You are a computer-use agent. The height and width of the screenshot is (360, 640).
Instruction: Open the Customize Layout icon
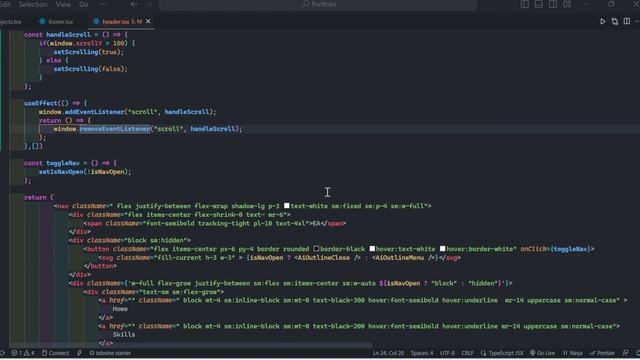567,4
